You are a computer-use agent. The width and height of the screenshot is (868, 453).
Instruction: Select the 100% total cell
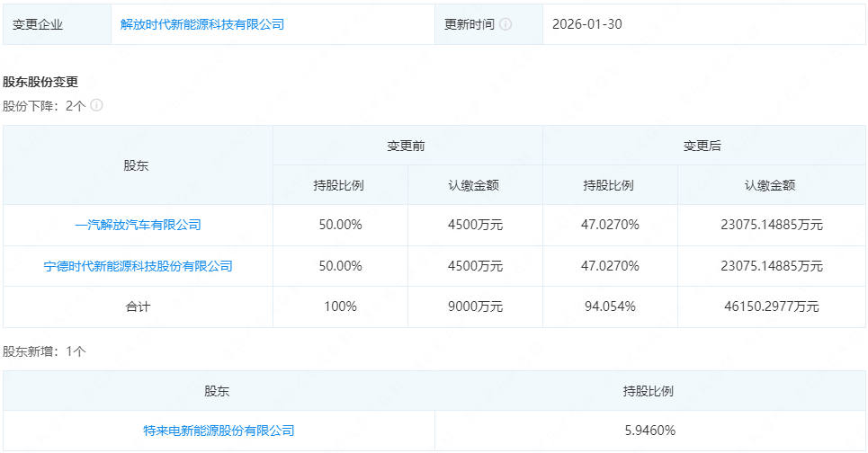pos(340,307)
